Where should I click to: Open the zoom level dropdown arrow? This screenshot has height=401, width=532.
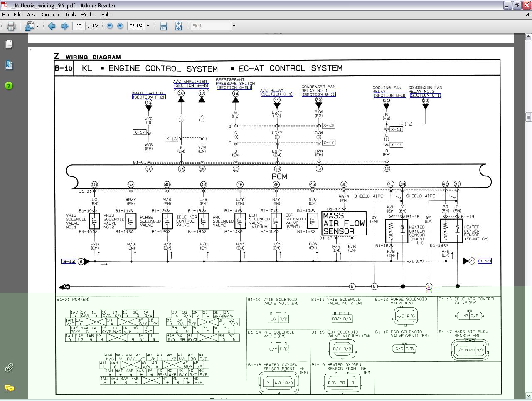pos(148,26)
